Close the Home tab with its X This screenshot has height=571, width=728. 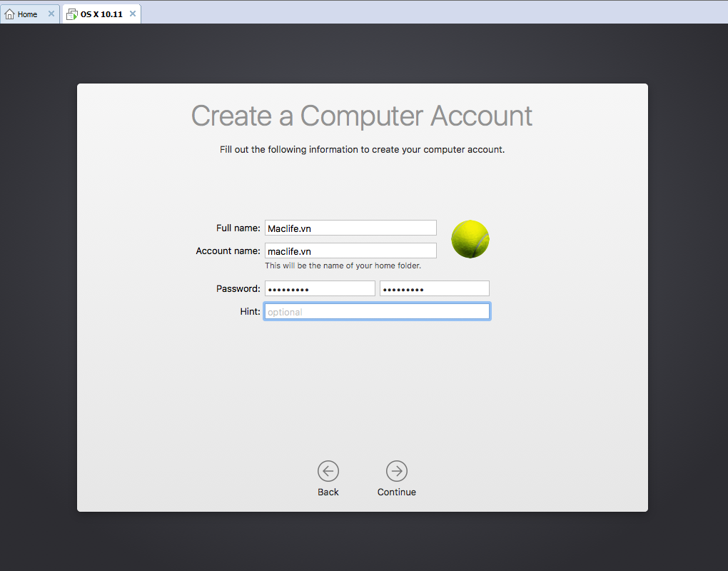click(50, 13)
